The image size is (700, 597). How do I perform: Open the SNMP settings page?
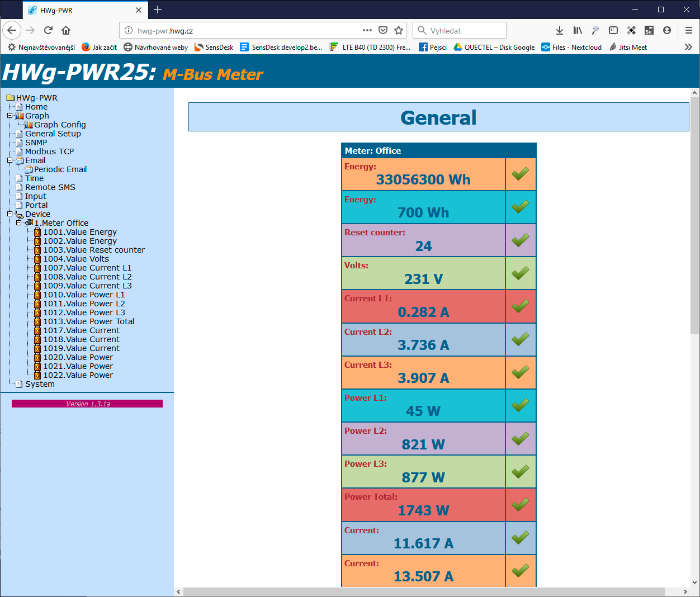coord(36,143)
